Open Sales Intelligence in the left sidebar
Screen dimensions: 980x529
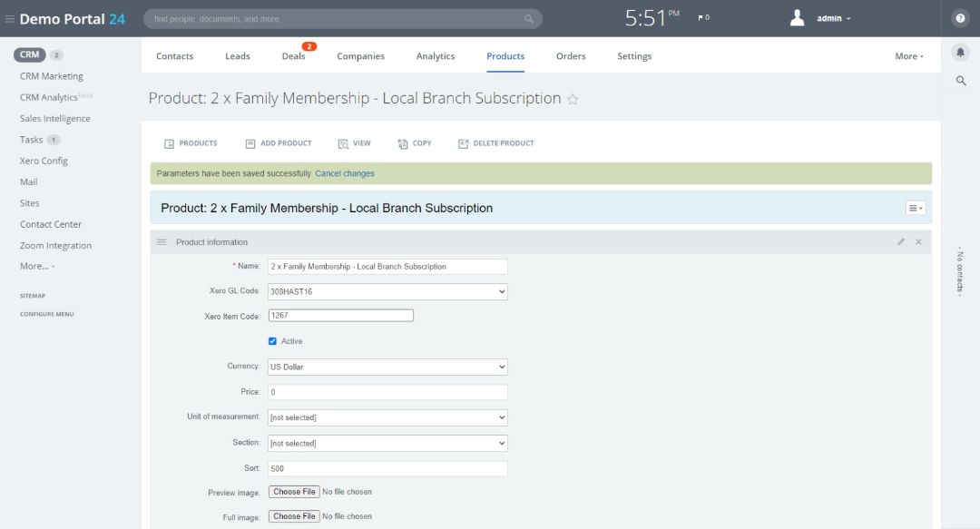point(55,119)
